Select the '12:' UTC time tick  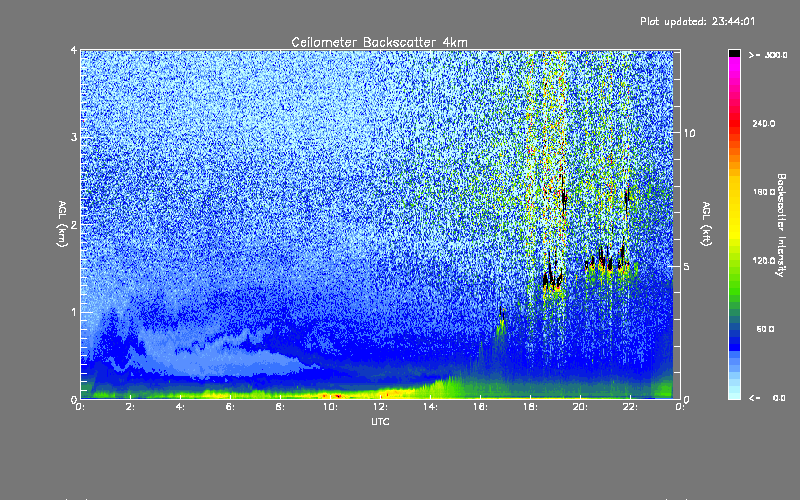[380, 407]
